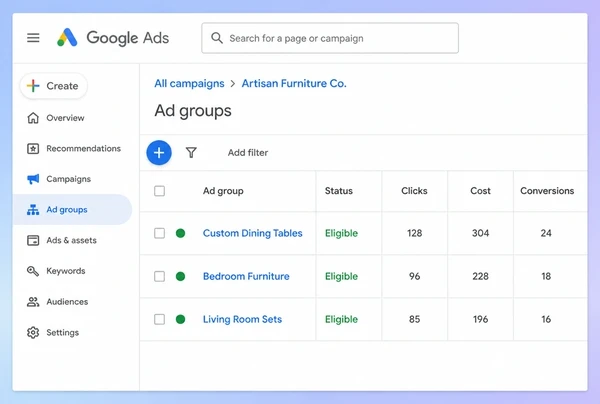The width and height of the screenshot is (600, 404).
Task: Sort by the Status column header
Action: pos(339,191)
